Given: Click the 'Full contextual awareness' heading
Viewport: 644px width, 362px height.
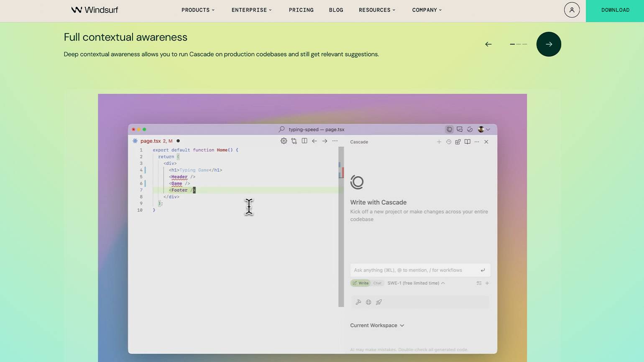Looking at the screenshot, I should 125,37.
